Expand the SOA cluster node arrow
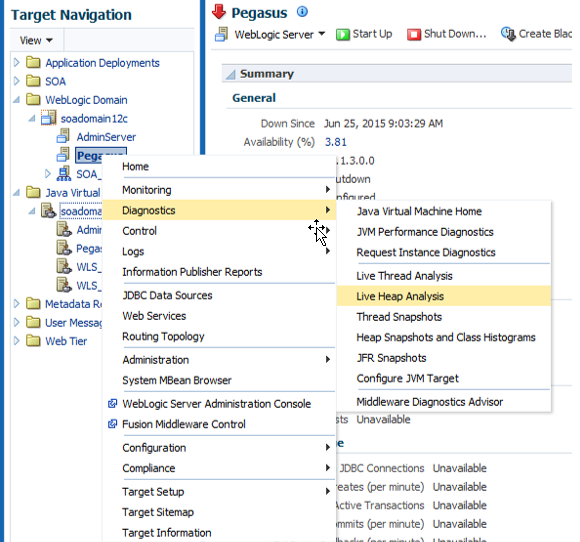Viewport: 580px width, 542px height. coord(48,174)
